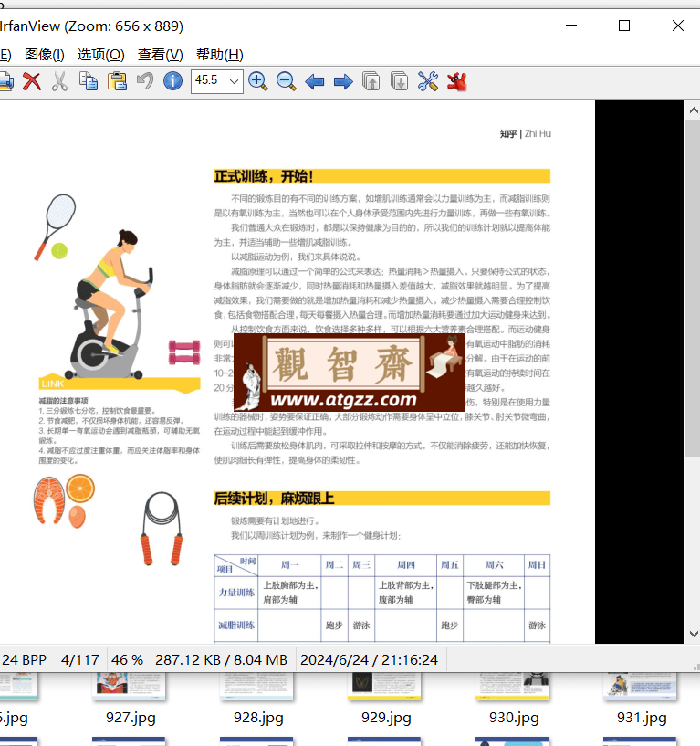This screenshot has height=746, width=700.
Task: Click the 927.jpg file name
Action: point(131,718)
